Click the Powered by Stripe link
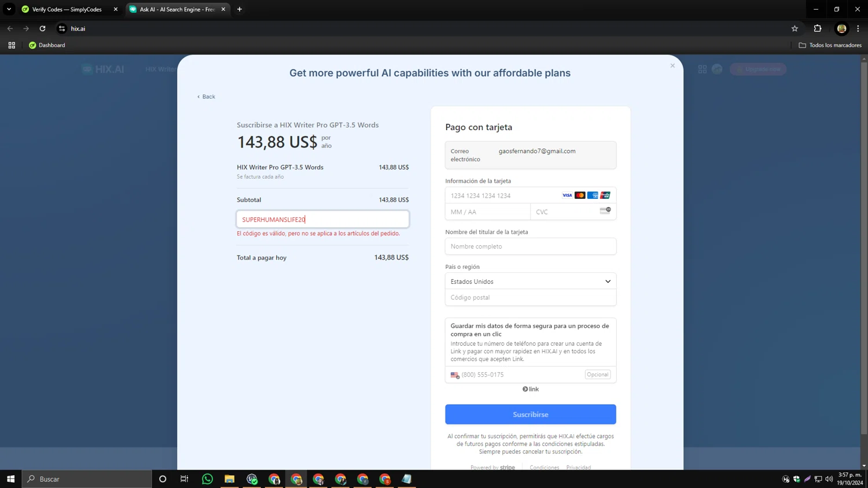868x488 pixels. [492, 467]
